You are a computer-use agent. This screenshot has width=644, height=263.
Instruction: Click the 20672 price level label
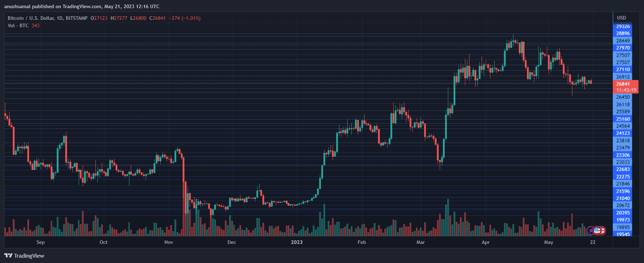coord(623,205)
